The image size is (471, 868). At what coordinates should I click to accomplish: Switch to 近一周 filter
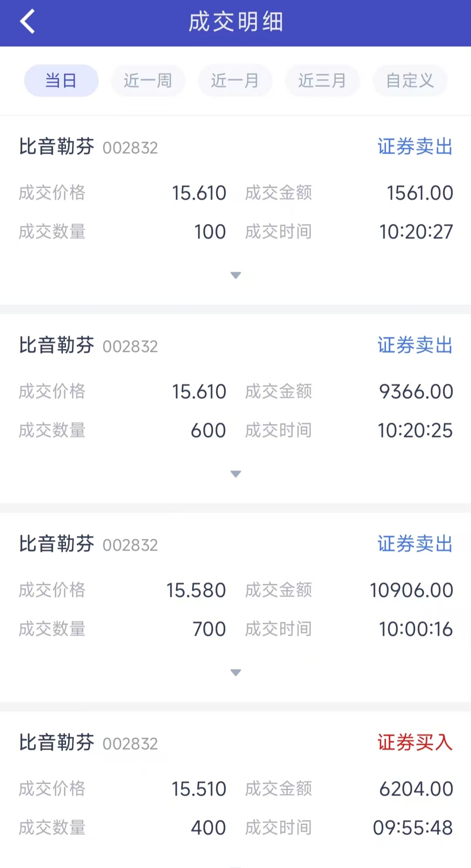tap(148, 81)
